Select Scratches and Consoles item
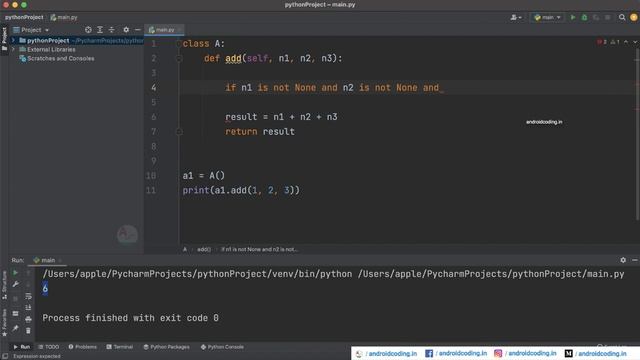 57,58
